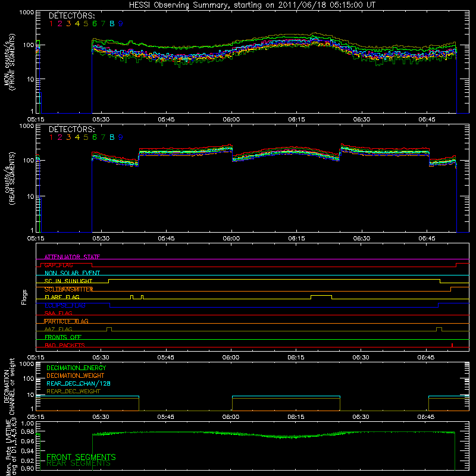The height and width of the screenshot is (476, 476).
Task: Click the REAR_DEC_CHAN/128 legend entry
Action: pos(79,384)
